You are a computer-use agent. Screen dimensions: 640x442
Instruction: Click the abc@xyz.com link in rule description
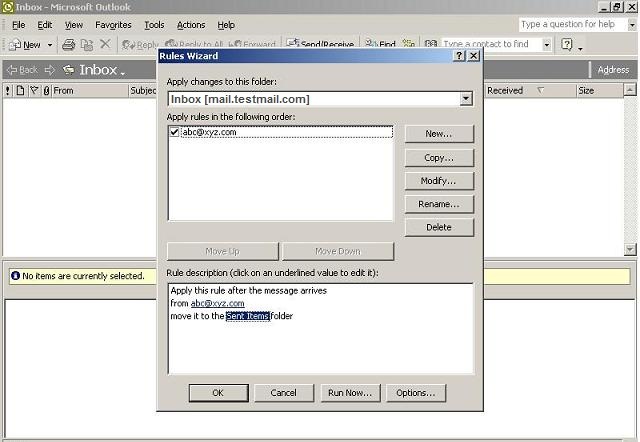(x=218, y=304)
